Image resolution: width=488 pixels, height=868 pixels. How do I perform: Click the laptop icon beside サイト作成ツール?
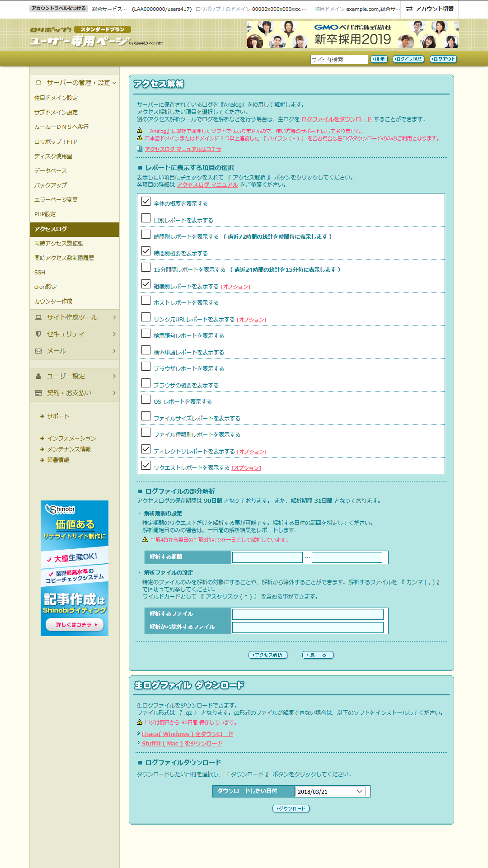point(38,317)
